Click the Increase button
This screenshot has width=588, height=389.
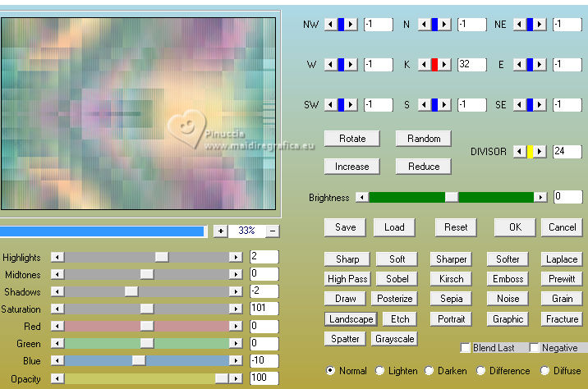(352, 167)
